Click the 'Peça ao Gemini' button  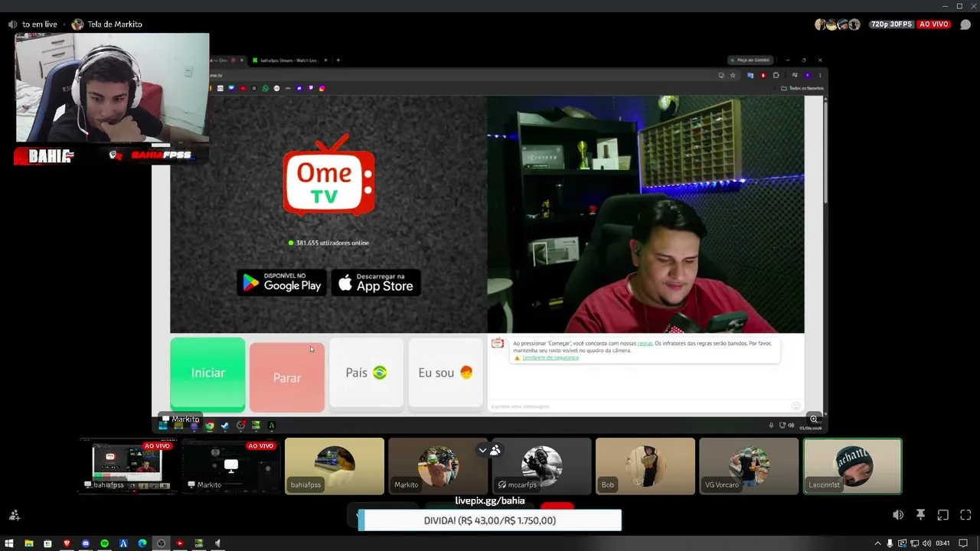750,60
